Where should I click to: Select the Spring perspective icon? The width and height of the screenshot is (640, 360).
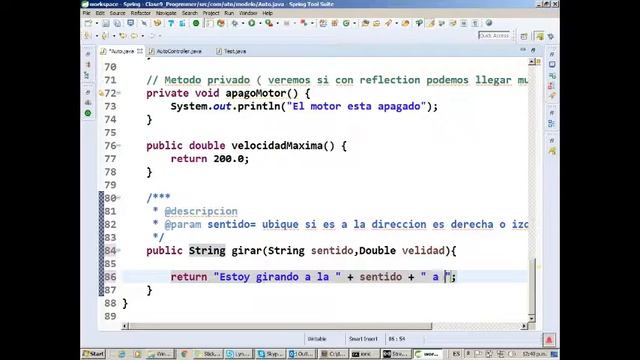pyautogui.click(x=540, y=36)
